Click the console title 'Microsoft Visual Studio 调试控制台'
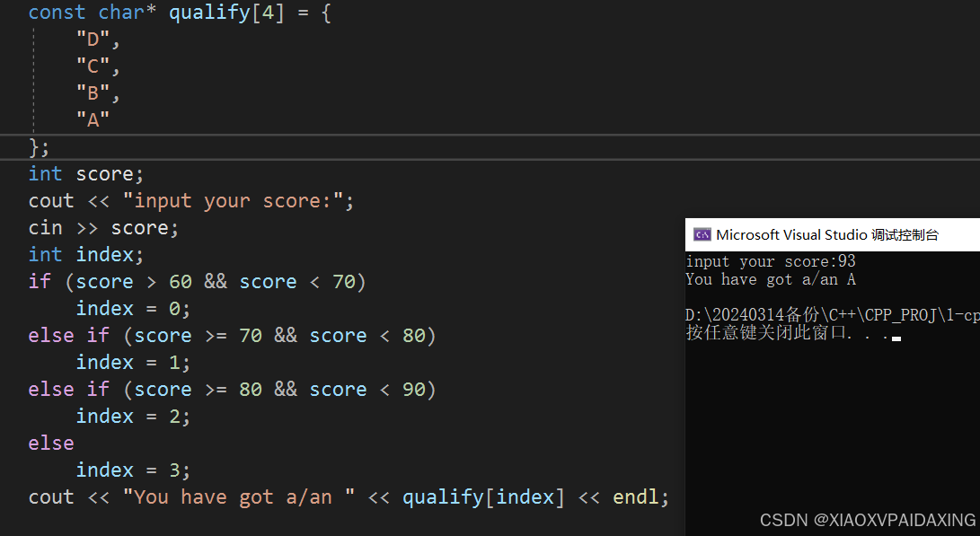The height and width of the screenshot is (536, 980). click(x=827, y=235)
